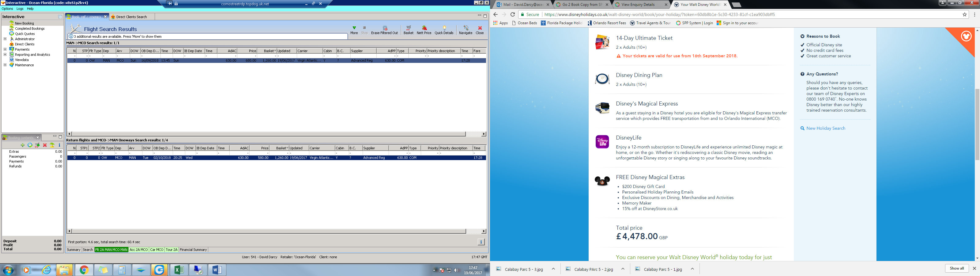This screenshot has width=980, height=276.
Task: Click Basket column header dropdown in outbound table
Action: click(x=275, y=51)
